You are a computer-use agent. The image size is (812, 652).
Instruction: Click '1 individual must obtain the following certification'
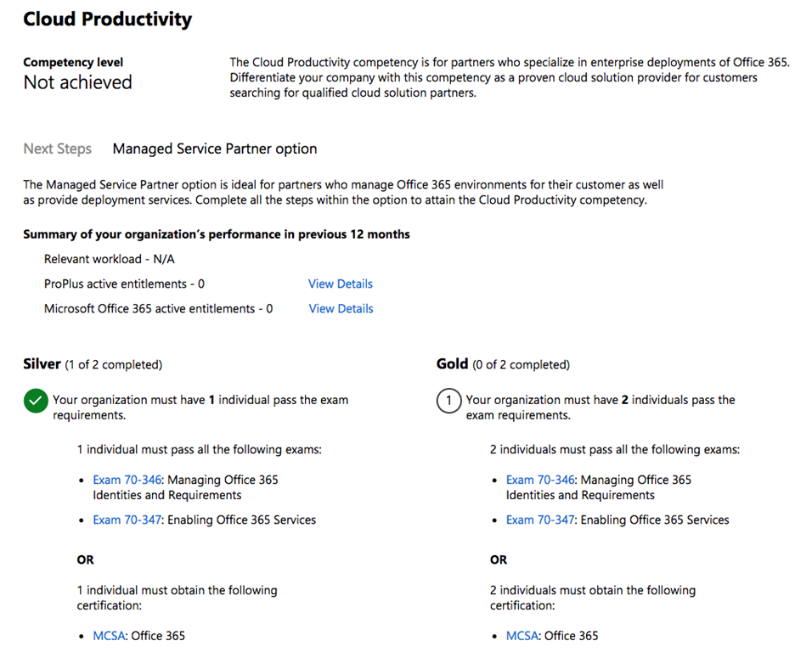pos(178,598)
